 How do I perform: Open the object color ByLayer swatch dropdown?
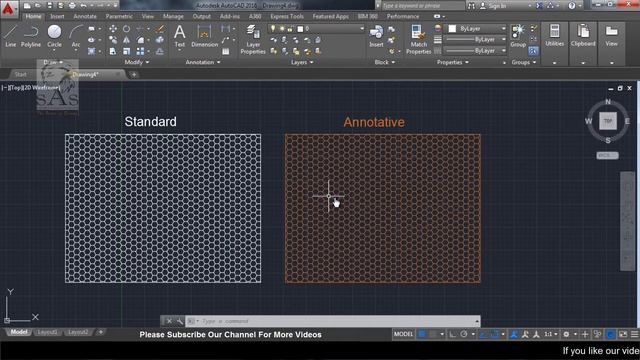[x=476, y=29]
